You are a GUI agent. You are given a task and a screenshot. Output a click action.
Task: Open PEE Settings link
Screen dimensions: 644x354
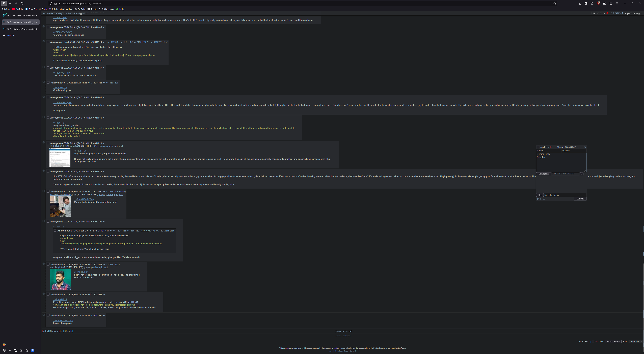(x=634, y=13)
